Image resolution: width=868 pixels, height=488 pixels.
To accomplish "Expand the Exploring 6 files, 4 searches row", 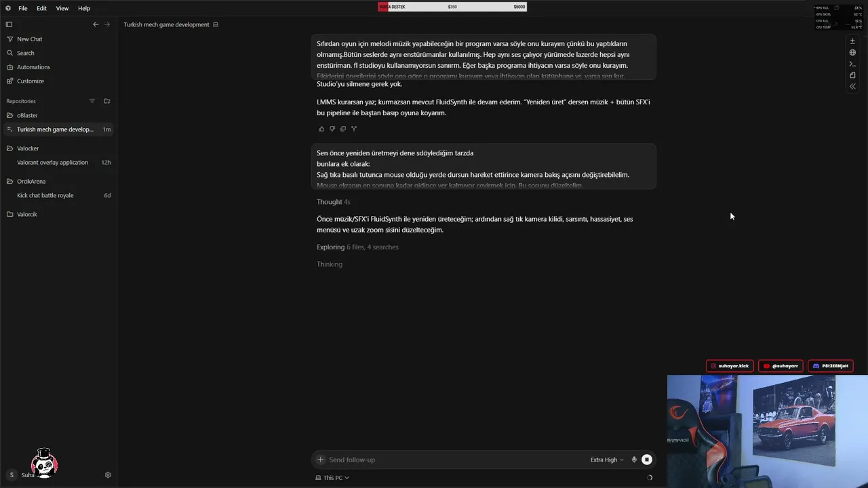I will tap(357, 247).
